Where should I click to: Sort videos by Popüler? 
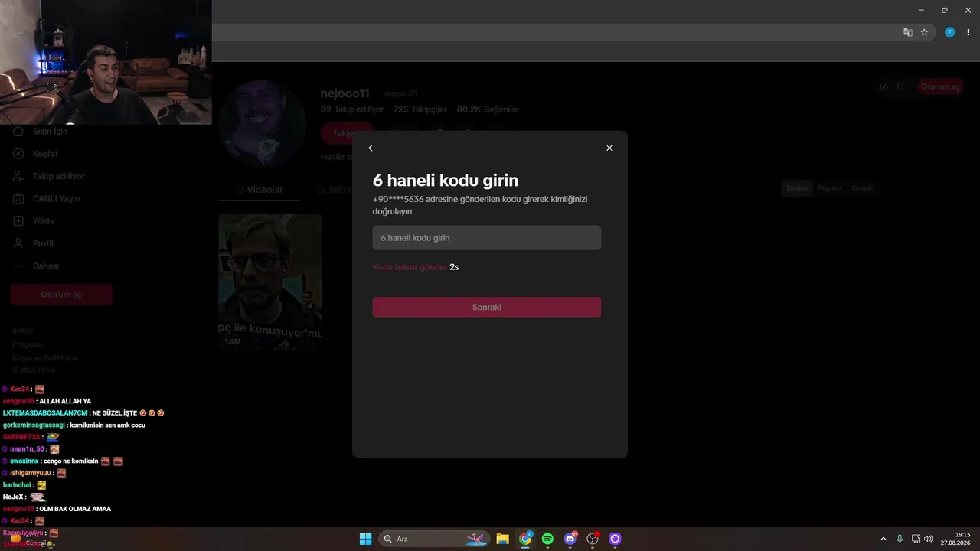(829, 188)
